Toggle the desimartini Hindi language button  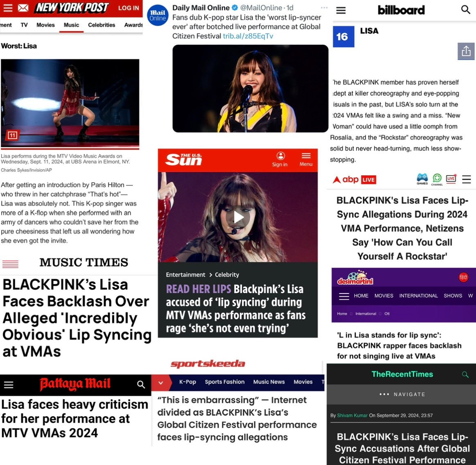[463, 277]
